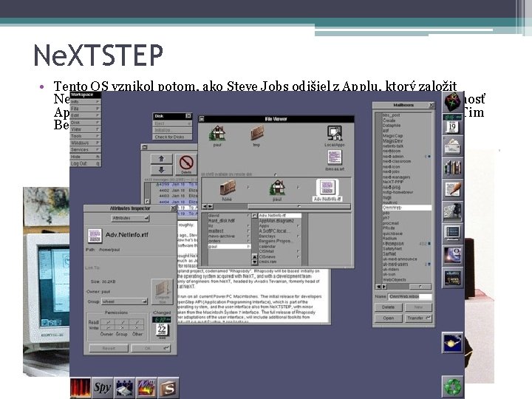The image size is (532, 399).
Task: Click the Compute Size folder button
Action: click(x=162, y=292)
